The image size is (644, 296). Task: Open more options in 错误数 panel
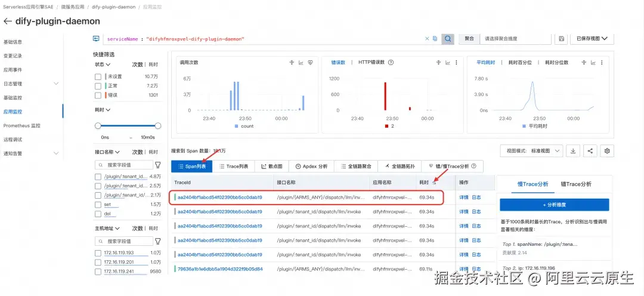[456, 63]
